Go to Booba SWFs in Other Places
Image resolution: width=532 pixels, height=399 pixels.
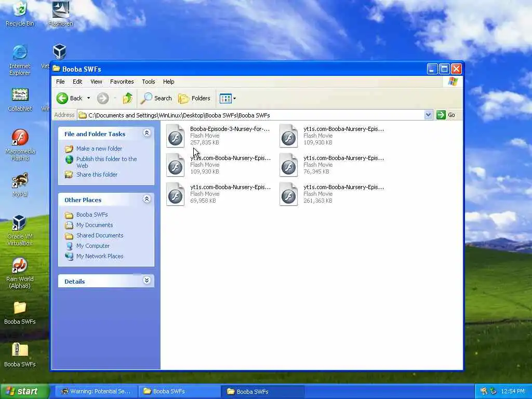coord(92,215)
